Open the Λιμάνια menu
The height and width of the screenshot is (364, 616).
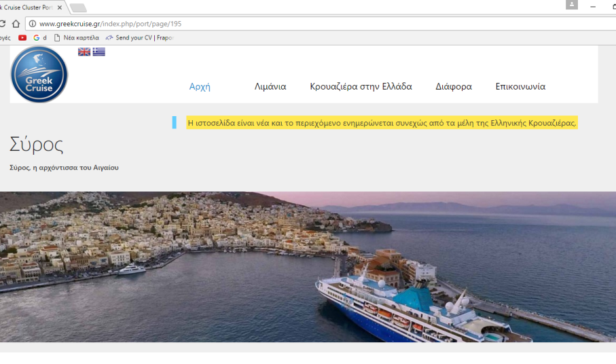[270, 87]
